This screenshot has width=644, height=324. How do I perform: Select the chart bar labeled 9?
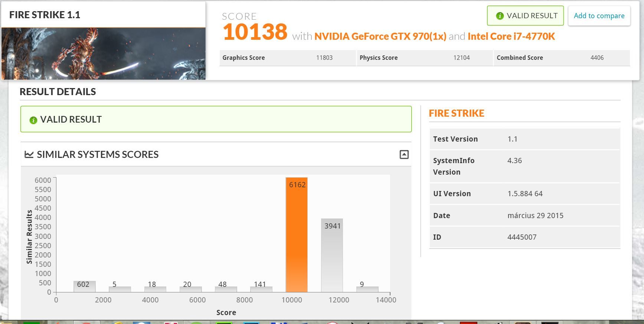[x=367, y=289]
